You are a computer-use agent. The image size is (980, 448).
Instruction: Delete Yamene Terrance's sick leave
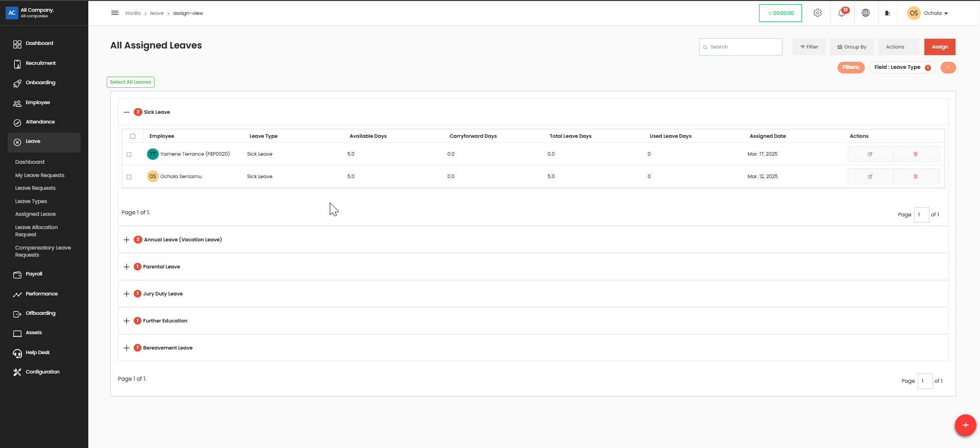pos(916,154)
